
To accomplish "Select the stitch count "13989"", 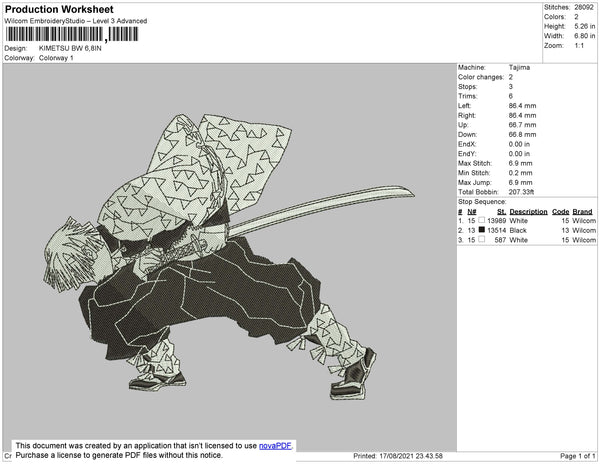I will (x=496, y=221).
